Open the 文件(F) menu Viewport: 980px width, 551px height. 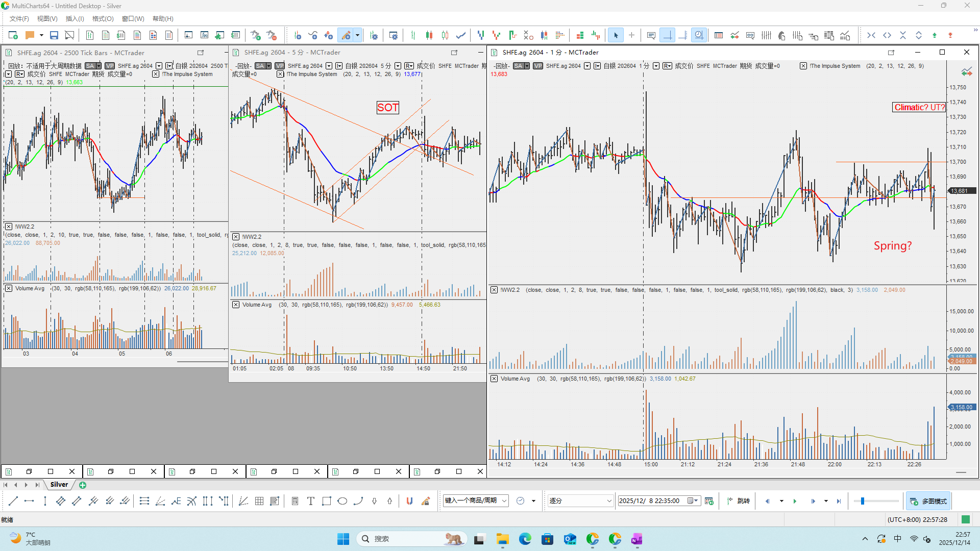tap(19, 19)
